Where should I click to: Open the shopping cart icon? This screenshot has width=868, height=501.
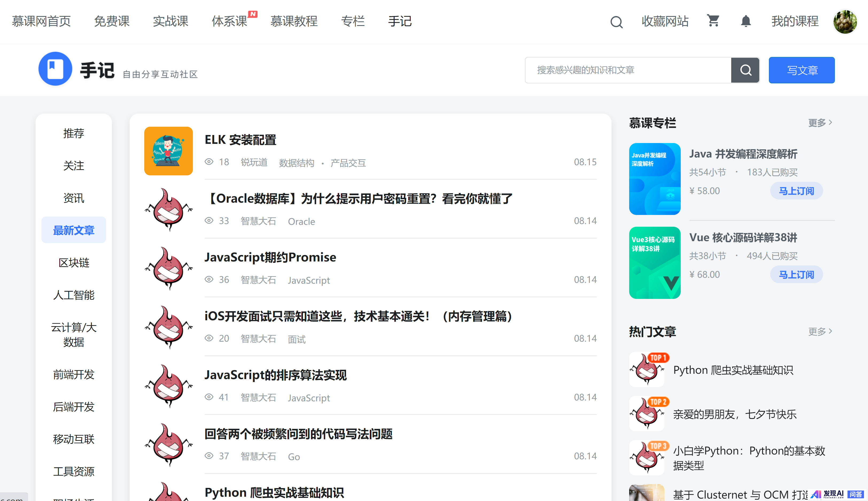pos(713,21)
